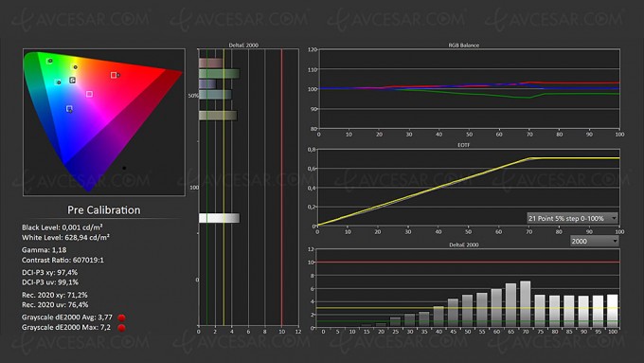Click the green measured point in CIE chart

coord(50,61)
